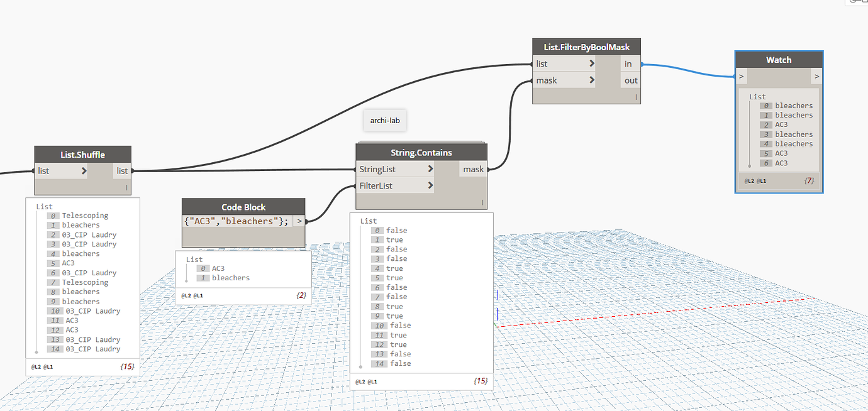This screenshot has width=868, height=411.
Task: Click the @L2 lacing indicator on the Watch node
Action: pos(749,180)
